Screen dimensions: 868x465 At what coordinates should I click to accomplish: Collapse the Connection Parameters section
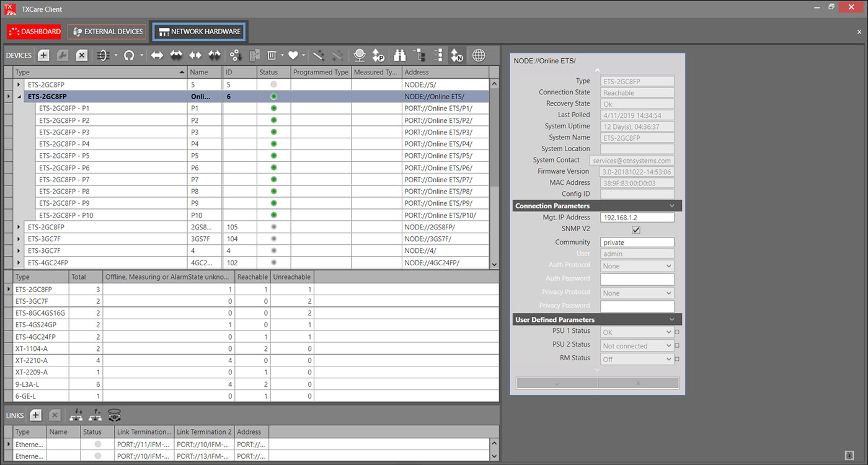[672, 206]
